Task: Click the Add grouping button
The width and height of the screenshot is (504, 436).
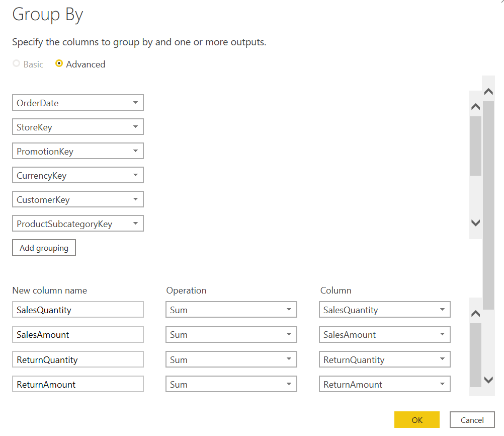Action: (x=44, y=248)
